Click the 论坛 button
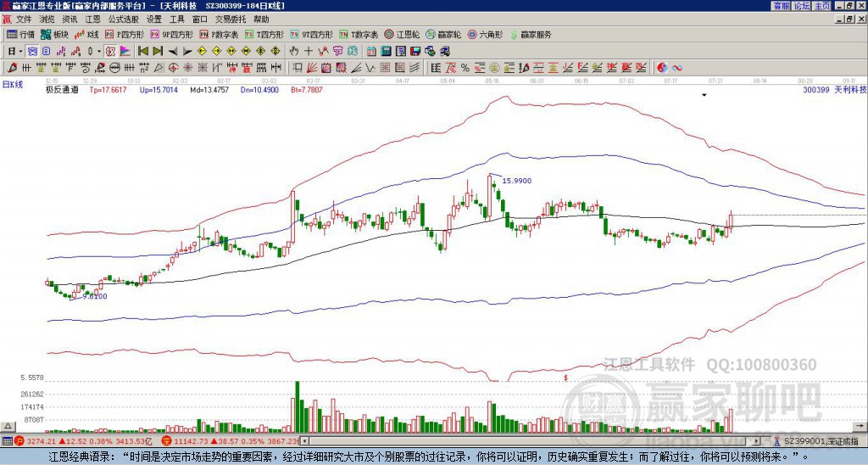Screen dimensions: 868x465 pos(801,6)
